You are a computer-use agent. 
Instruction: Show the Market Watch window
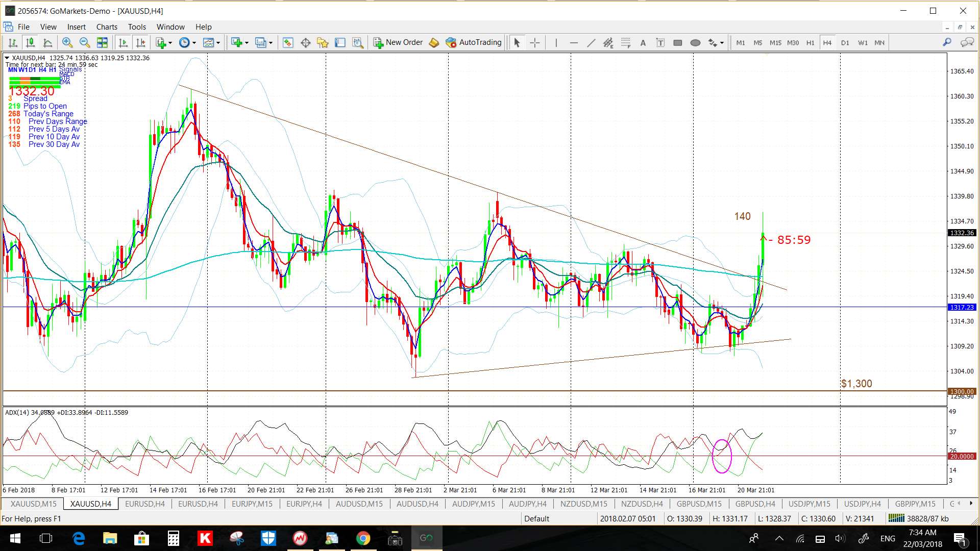288,43
